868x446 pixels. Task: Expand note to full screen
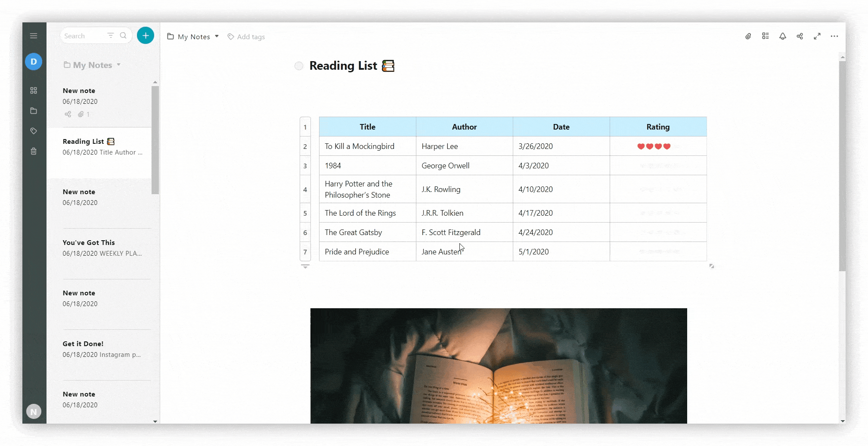tap(817, 36)
